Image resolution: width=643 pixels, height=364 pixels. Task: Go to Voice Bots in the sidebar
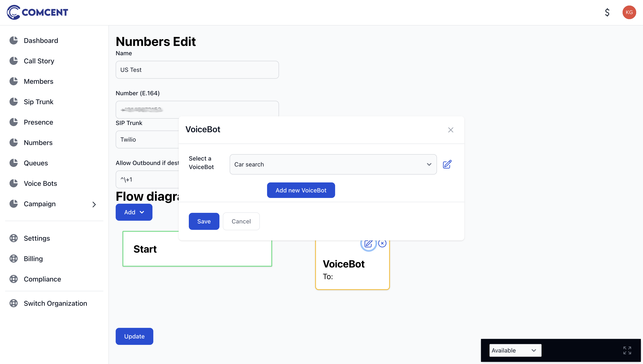pos(40,183)
